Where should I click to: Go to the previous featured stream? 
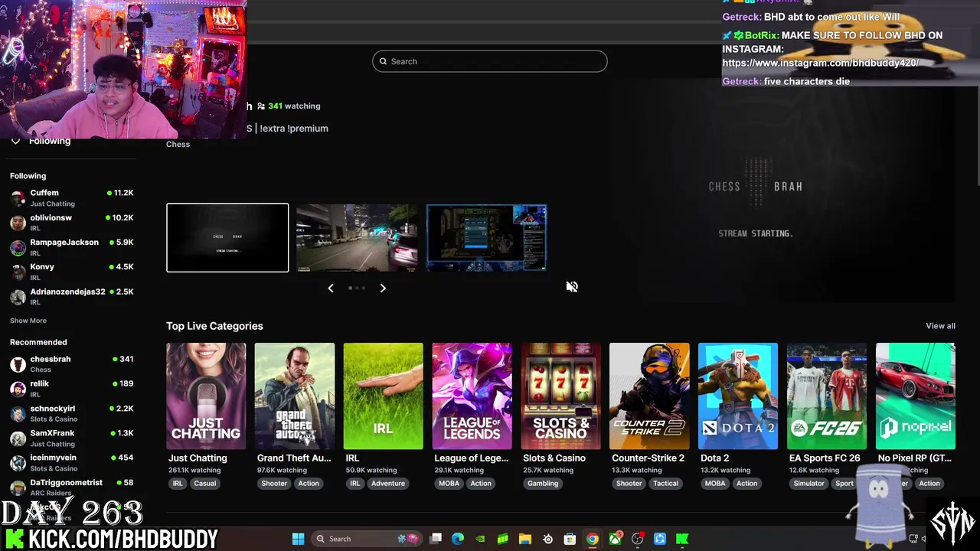(331, 288)
